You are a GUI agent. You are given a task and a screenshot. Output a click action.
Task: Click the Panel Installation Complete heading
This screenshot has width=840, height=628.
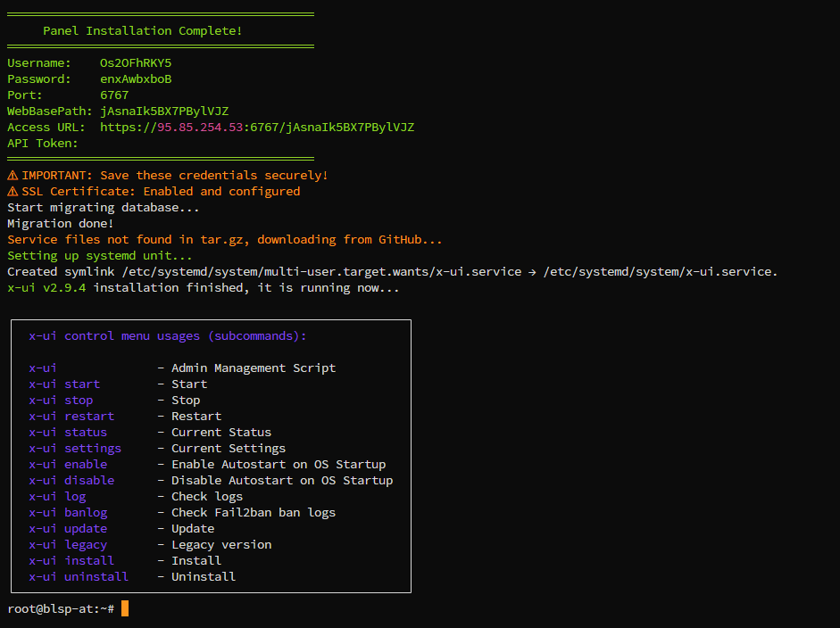pyautogui.click(x=143, y=31)
